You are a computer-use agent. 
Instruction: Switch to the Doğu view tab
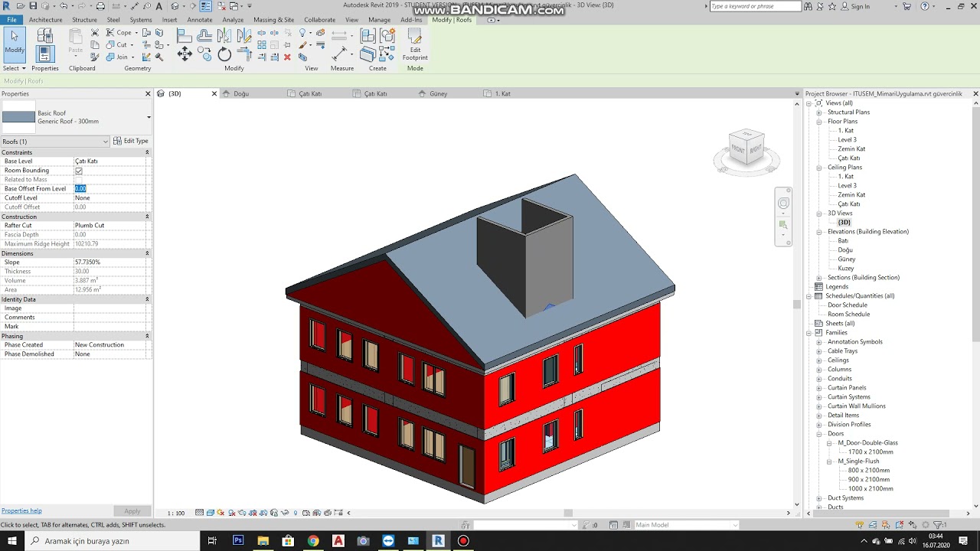241,93
